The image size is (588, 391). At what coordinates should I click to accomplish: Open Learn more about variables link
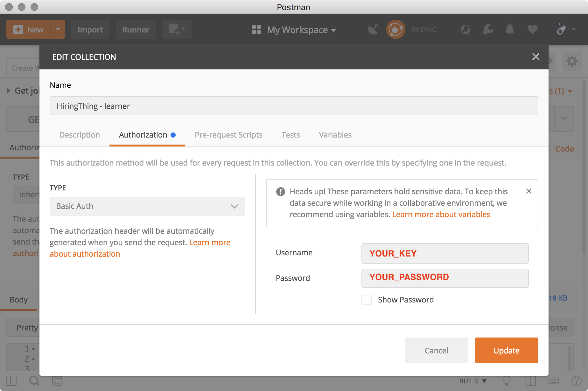click(441, 215)
